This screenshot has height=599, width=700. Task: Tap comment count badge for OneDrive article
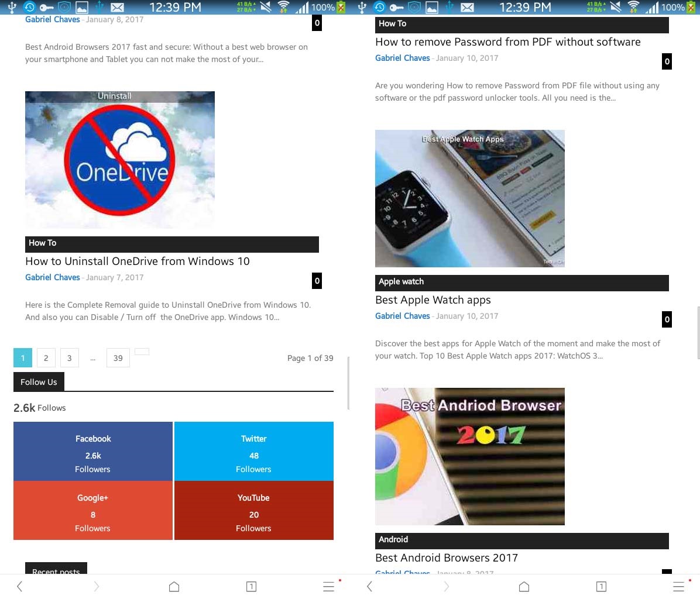317,281
